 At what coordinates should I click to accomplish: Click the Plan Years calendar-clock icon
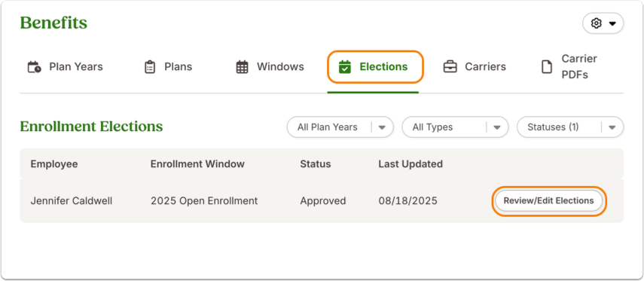34,67
